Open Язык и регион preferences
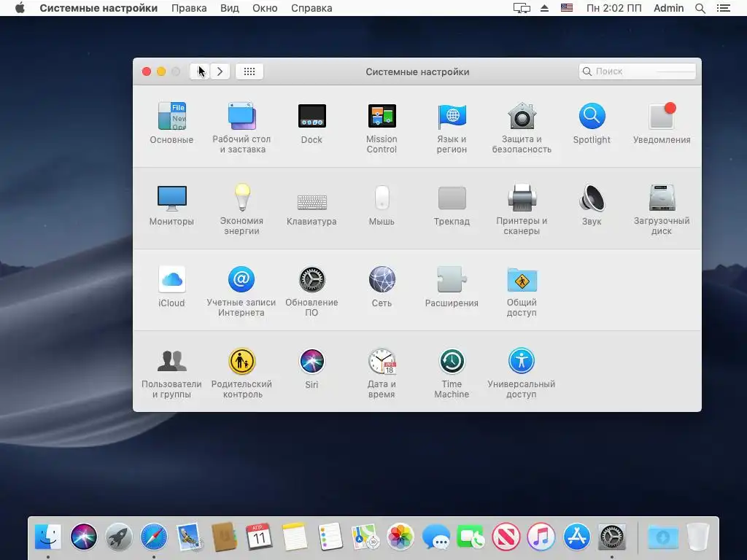747x560 pixels. (452, 128)
